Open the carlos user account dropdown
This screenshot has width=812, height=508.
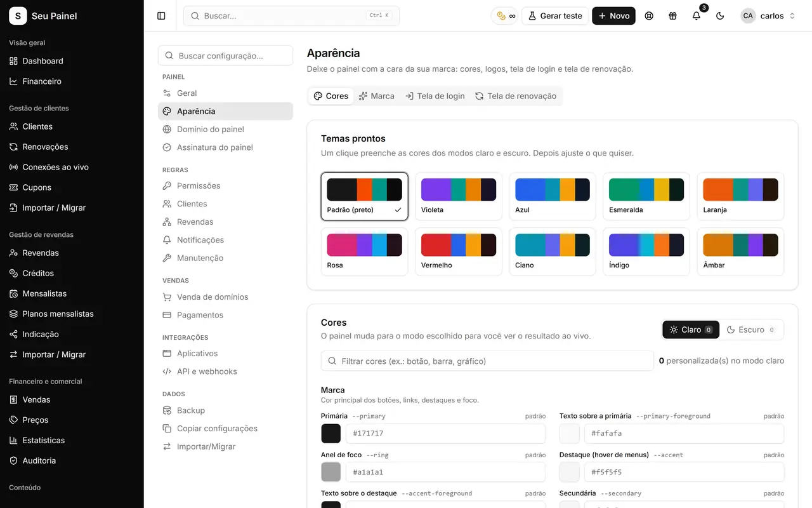pos(768,16)
